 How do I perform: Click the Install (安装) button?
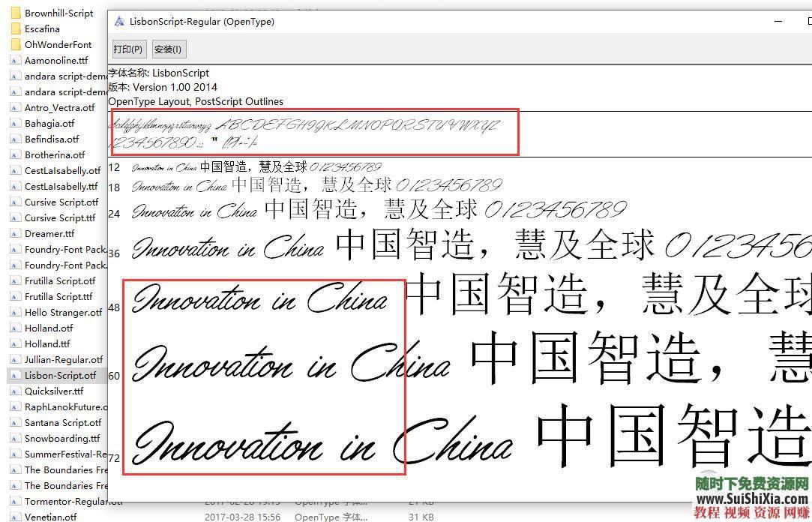coord(168,49)
